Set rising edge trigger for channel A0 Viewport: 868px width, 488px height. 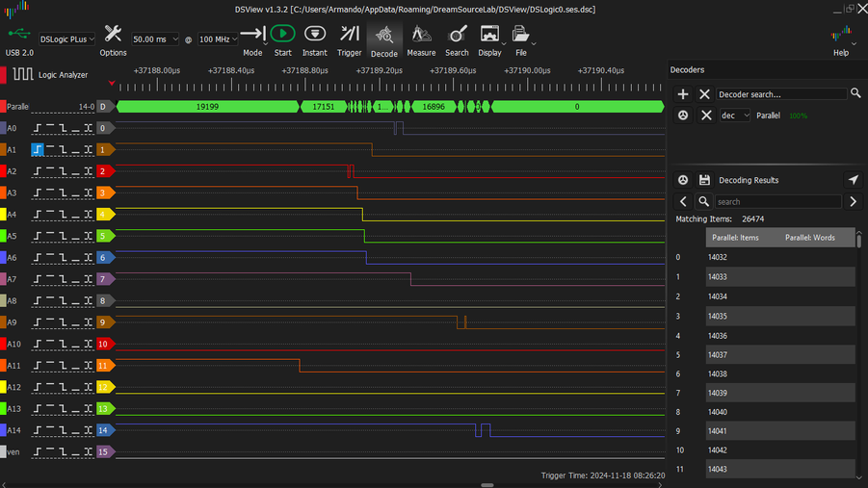[38, 128]
